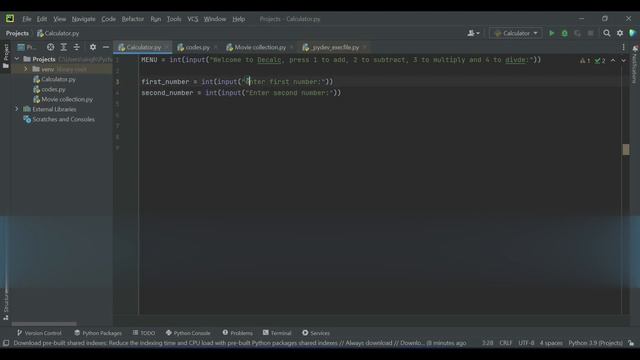Screen dimensions: 640x360
Task: Open the View menu
Action: 59,19
